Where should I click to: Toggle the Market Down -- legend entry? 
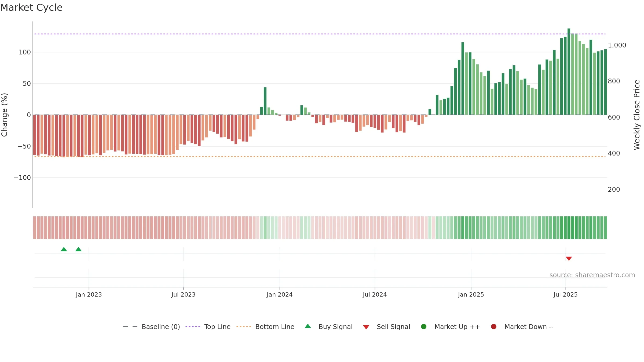[522, 327]
